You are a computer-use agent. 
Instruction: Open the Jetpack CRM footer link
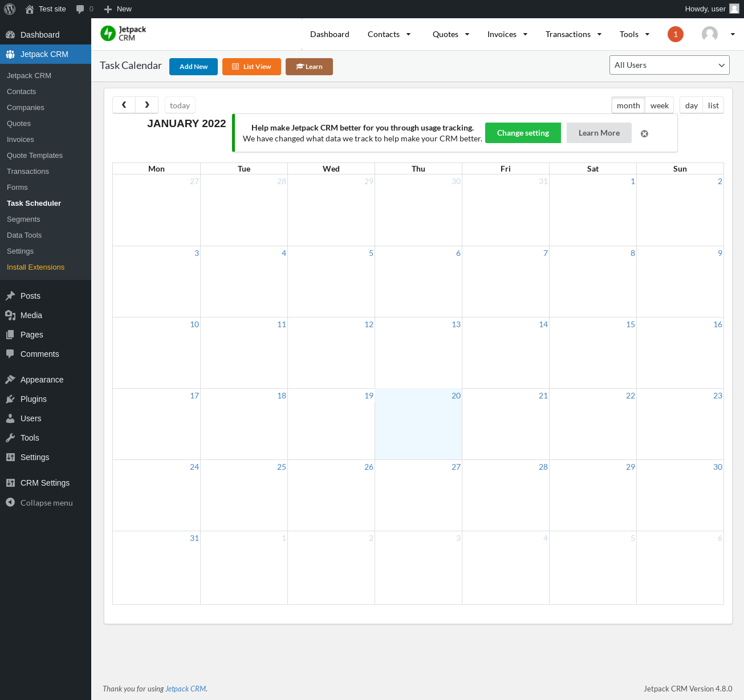[186, 689]
